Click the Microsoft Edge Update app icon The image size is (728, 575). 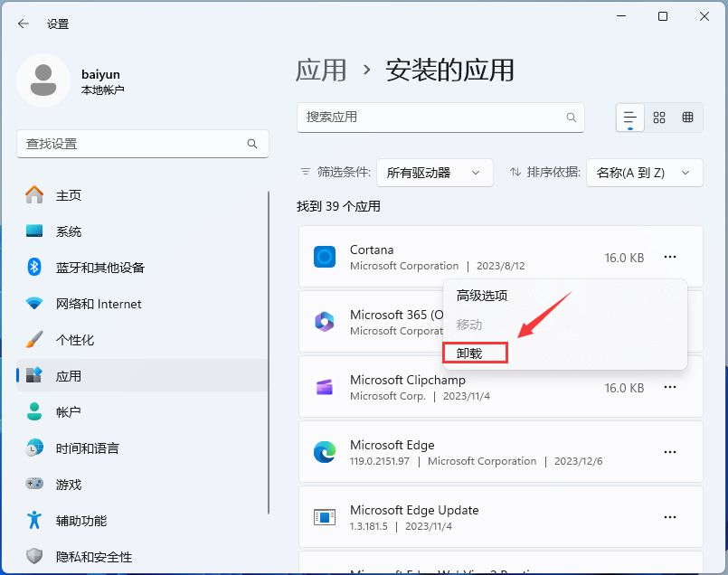pos(325,517)
